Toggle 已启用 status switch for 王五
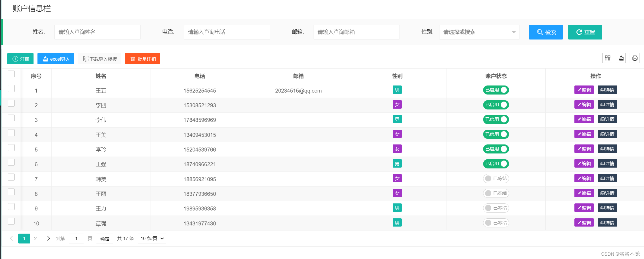Screen dimensions: 644x259 point(496,90)
